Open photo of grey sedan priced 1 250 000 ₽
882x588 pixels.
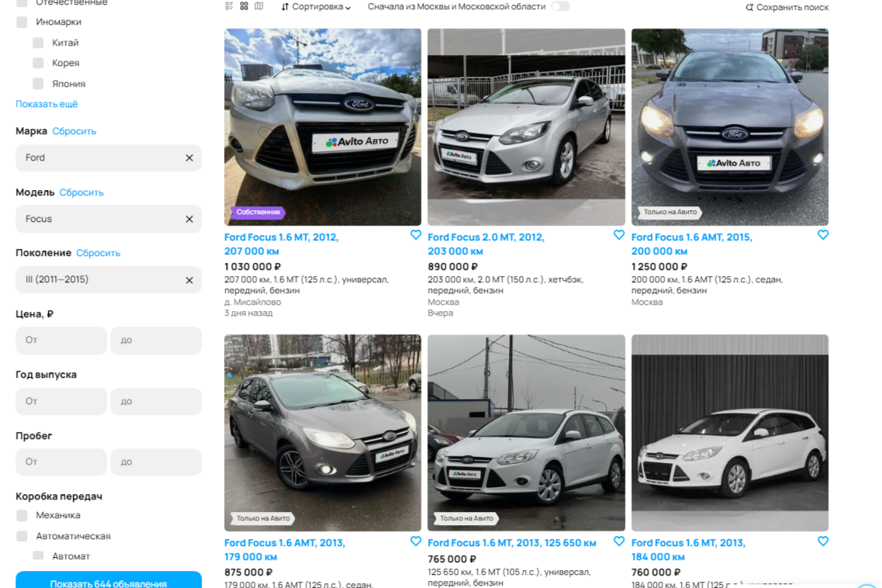730,127
